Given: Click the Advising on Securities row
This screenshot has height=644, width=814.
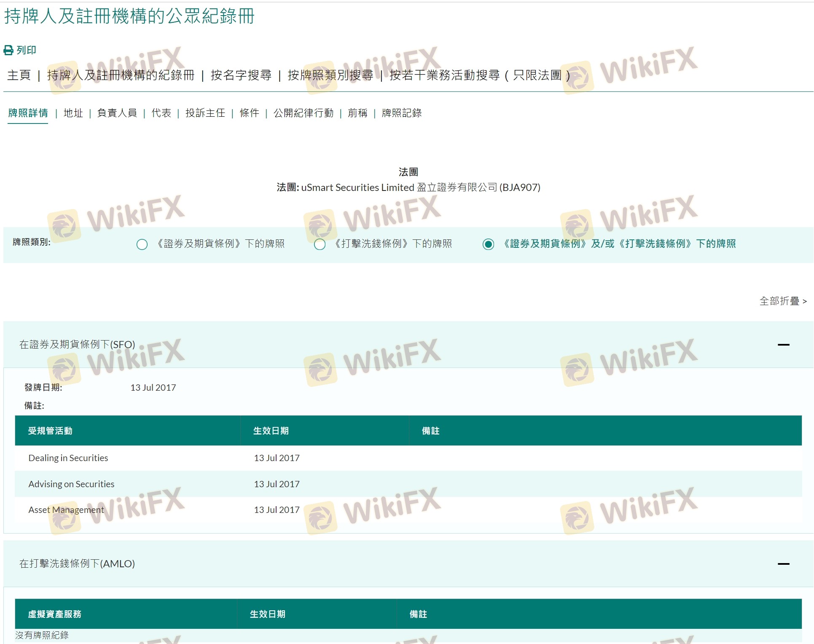Looking at the screenshot, I should pyautogui.click(x=408, y=484).
